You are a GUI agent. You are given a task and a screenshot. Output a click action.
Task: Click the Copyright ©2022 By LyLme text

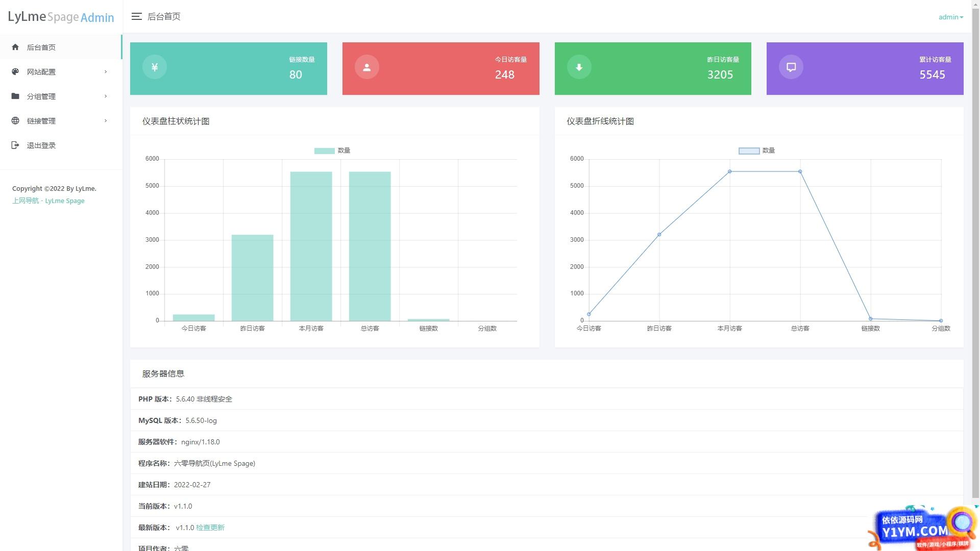click(x=54, y=188)
